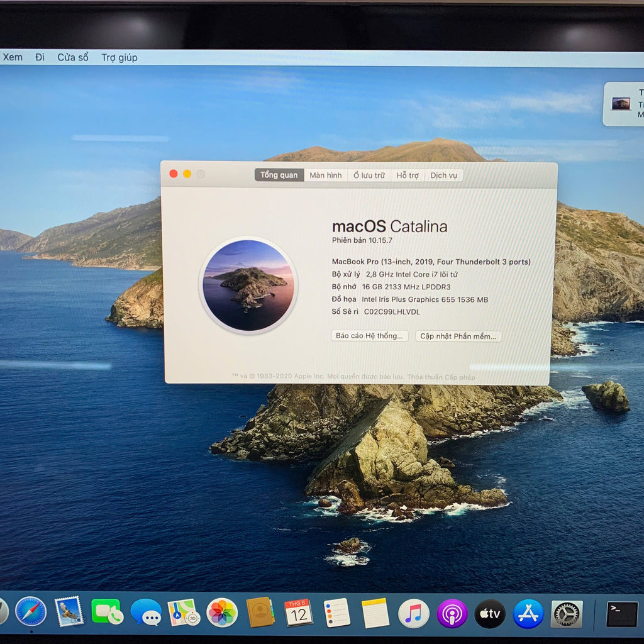Open Contacts book in Dock
This screenshot has height=644, width=644.
click(x=260, y=613)
